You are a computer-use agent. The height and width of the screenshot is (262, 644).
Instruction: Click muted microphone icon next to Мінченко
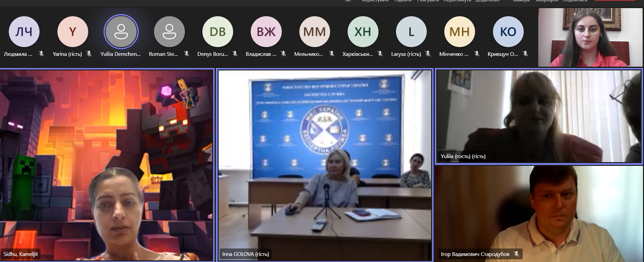(x=477, y=54)
